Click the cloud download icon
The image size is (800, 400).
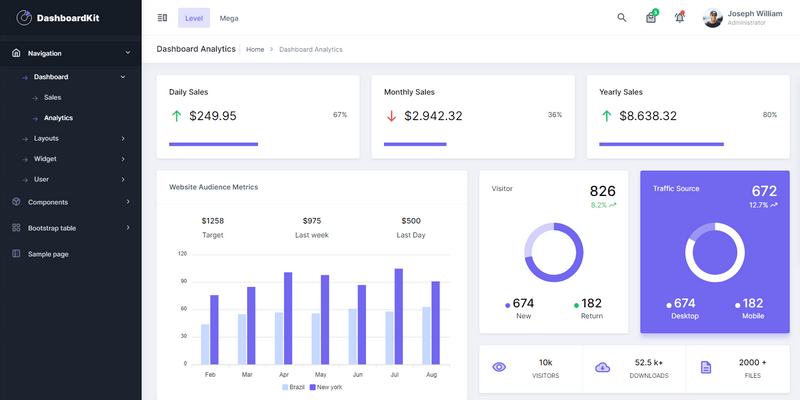pos(602,367)
